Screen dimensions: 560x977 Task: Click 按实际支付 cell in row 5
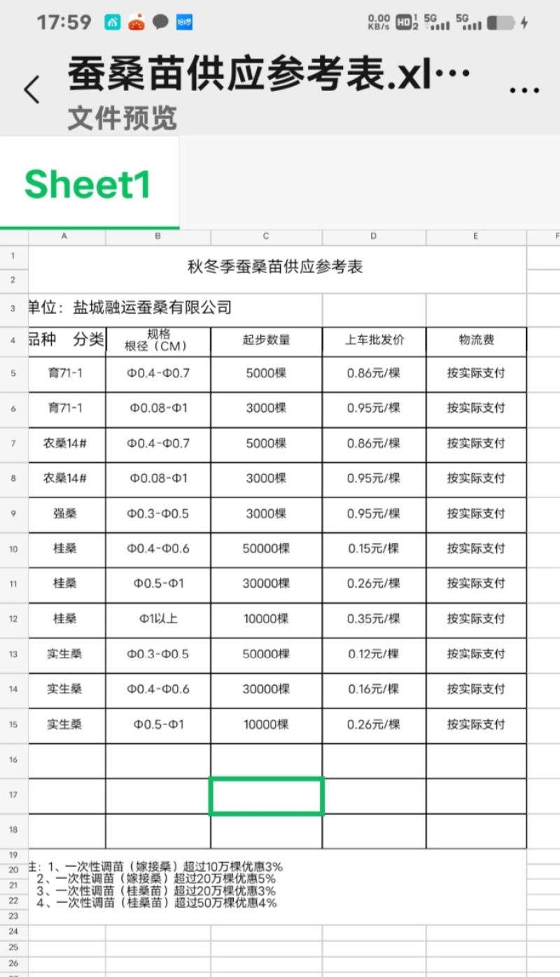[x=476, y=374]
